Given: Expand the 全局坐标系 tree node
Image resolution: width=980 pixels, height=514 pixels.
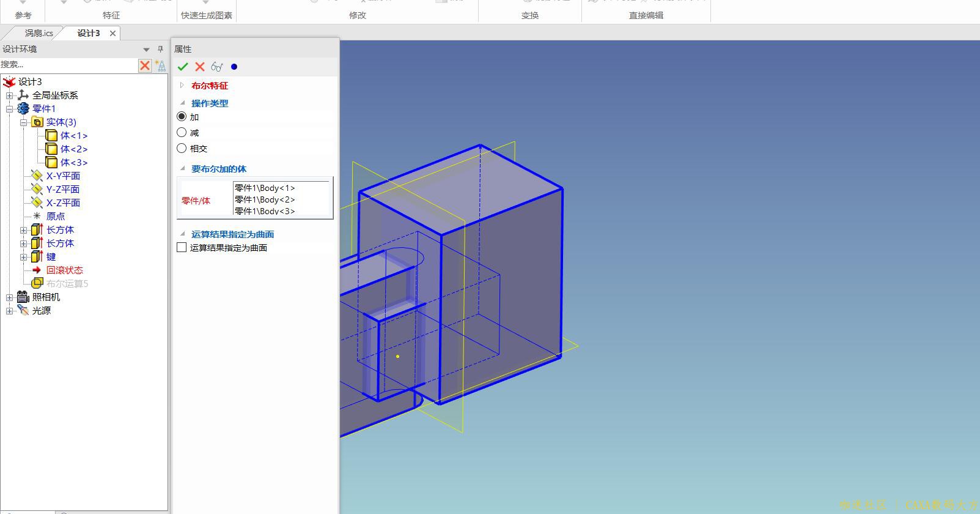Looking at the screenshot, I should [9, 95].
